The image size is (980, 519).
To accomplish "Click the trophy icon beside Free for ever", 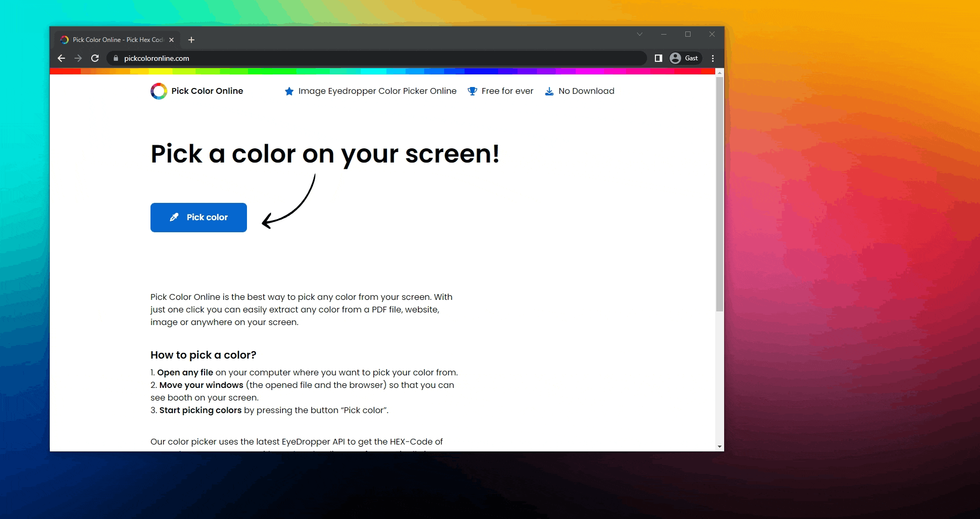I will point(472,91).
